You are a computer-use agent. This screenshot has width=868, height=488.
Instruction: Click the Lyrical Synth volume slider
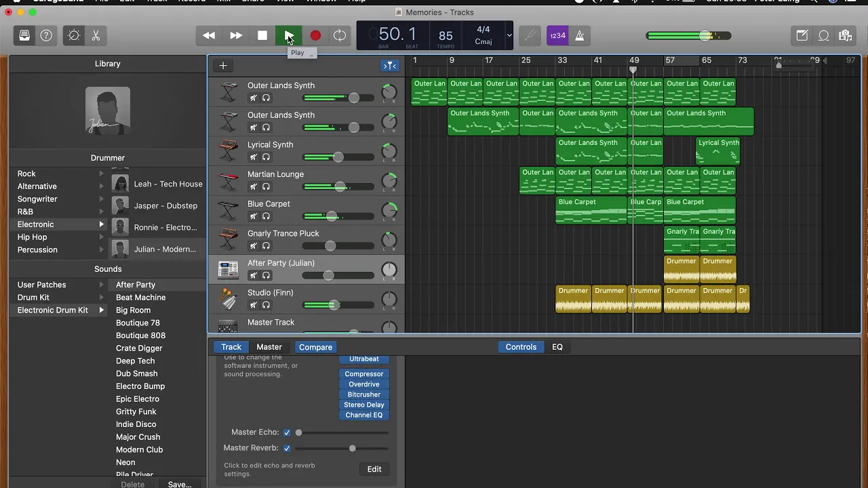(x=338, y=157)
